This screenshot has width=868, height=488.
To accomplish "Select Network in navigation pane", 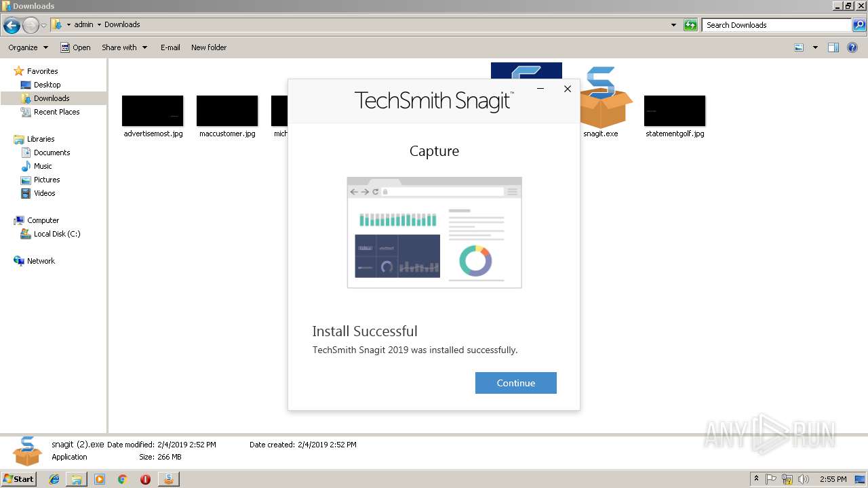I will (x=41, y=261).
